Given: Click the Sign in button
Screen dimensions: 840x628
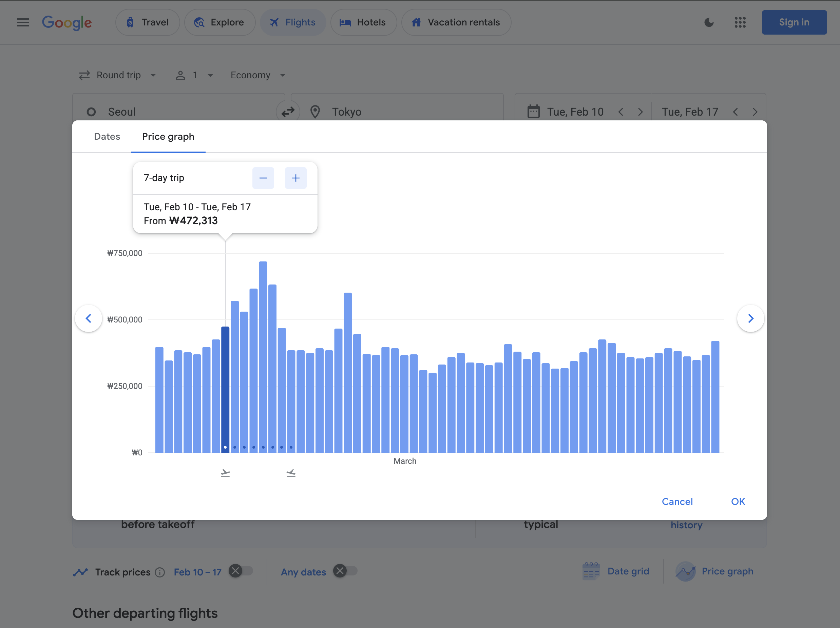Looking at the screenshot, I should pyautogui.click(x=794, y=22).
